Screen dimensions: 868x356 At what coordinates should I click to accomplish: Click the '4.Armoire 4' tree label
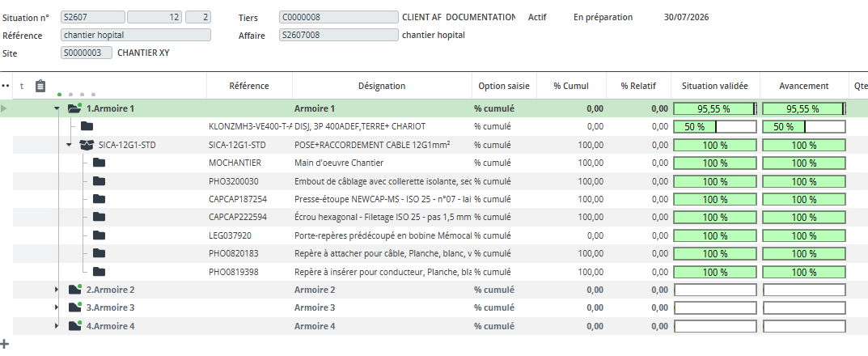[110, 326]
